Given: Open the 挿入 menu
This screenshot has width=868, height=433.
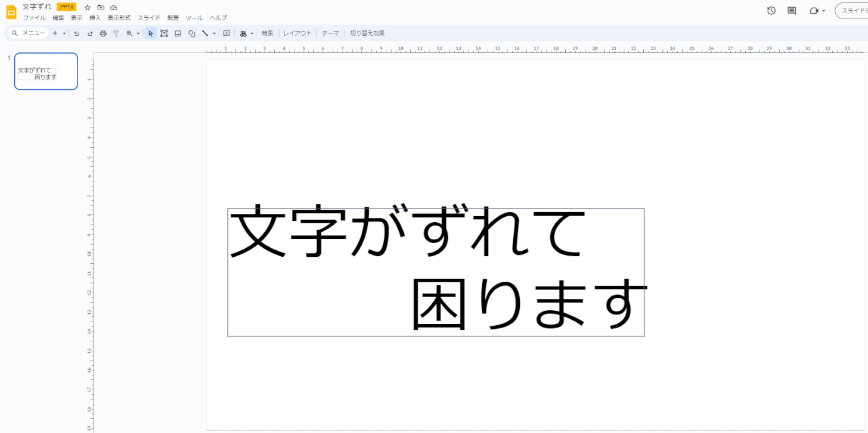Looking at the screenshot, I should (x=95, y=18).
